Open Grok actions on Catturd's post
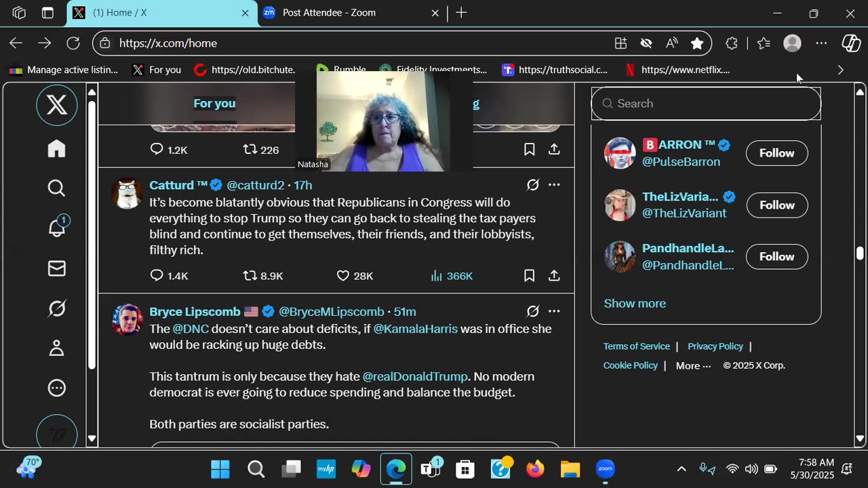Screen dimensions: 868x488 pos(533,185)
